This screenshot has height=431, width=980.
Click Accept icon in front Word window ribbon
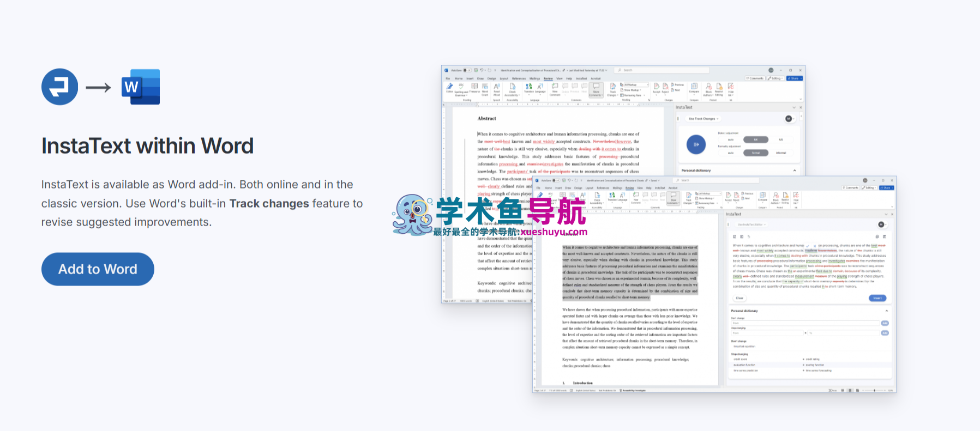pos(728,196)
